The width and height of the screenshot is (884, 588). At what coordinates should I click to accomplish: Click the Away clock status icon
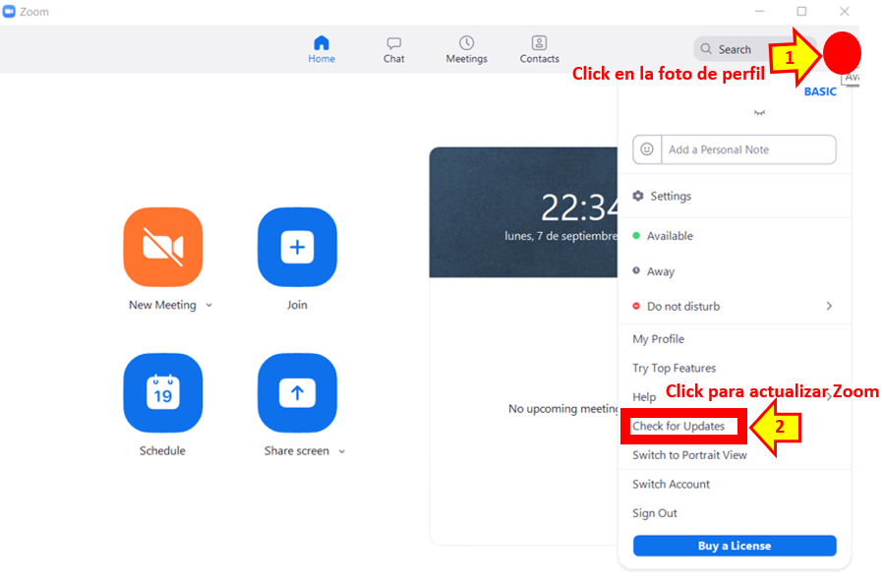coord(636,270)
